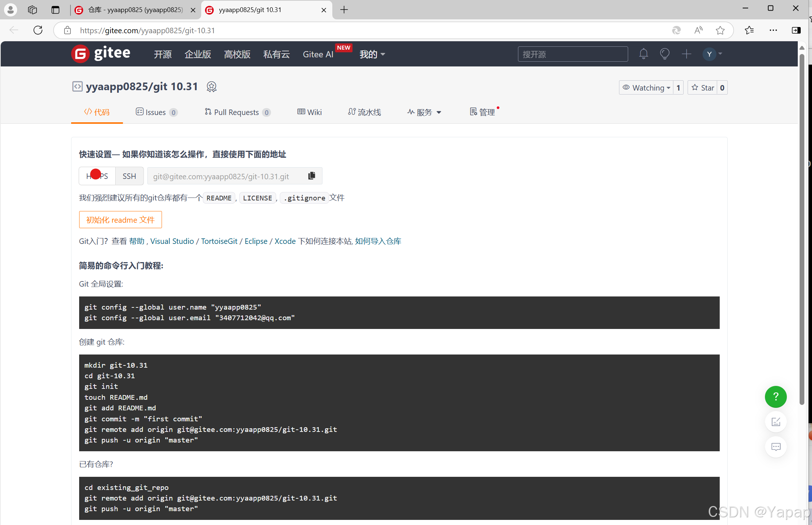
Task: Click the plus create-new icon in navbar
Action: (x=686, y=54)
